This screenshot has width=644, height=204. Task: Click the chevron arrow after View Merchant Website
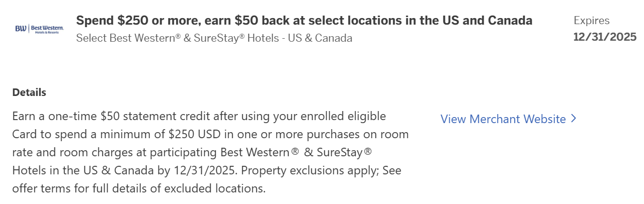pos(574,119)
